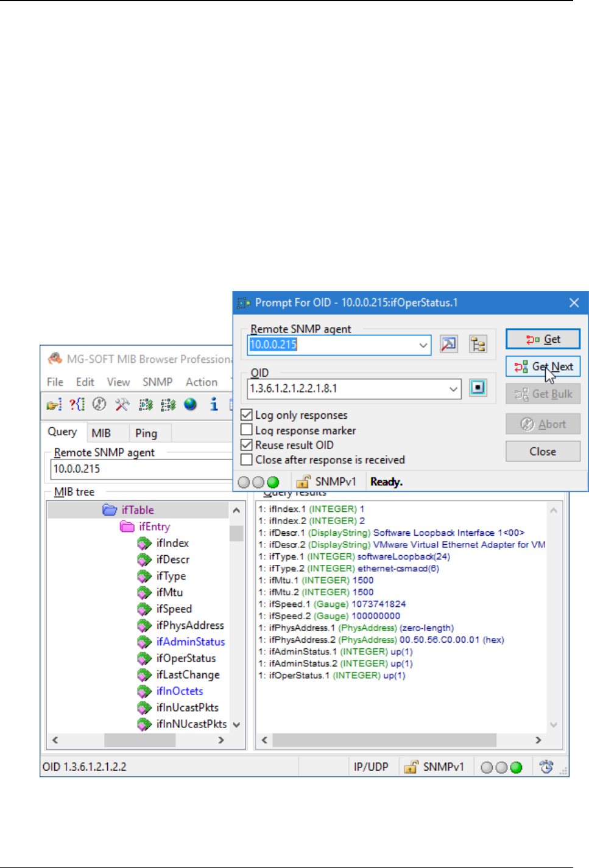Click the Get Next button

pos(543,366)
